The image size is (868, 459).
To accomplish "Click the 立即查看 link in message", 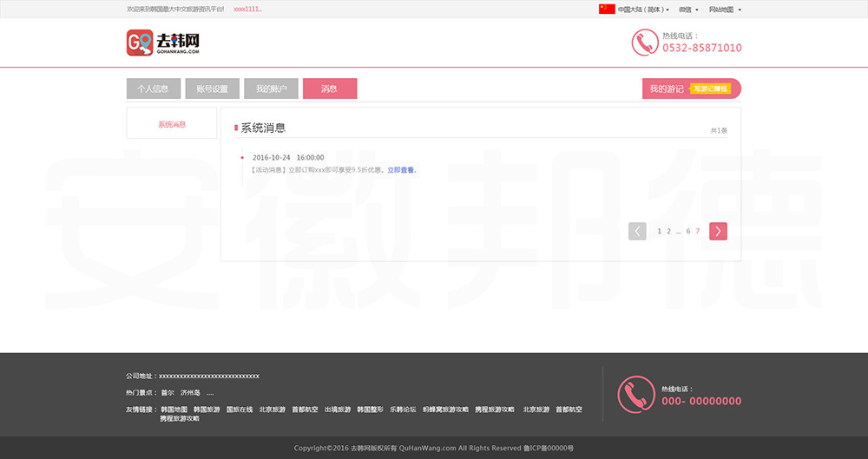I will point(400,170).
